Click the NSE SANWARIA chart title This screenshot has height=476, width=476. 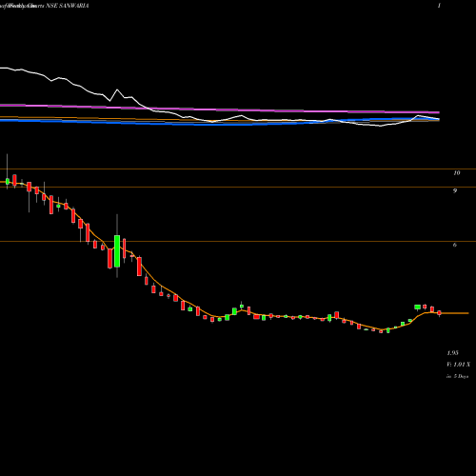tap(68, 6)
